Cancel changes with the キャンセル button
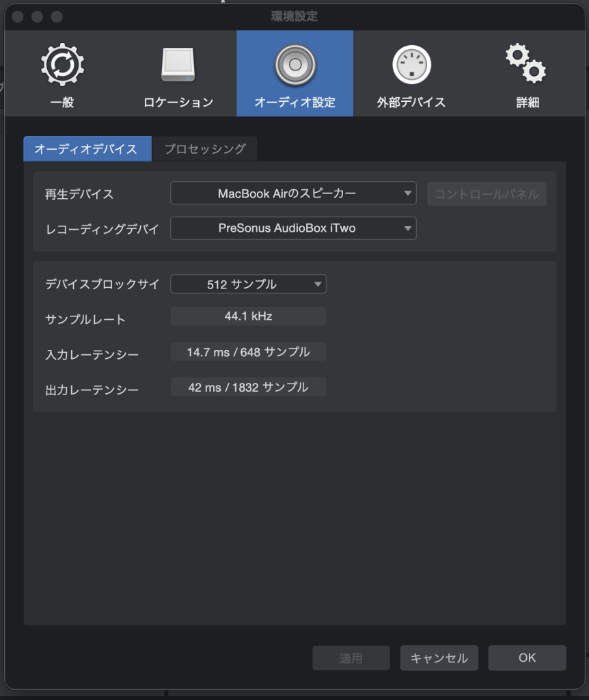 coord(439,658)
